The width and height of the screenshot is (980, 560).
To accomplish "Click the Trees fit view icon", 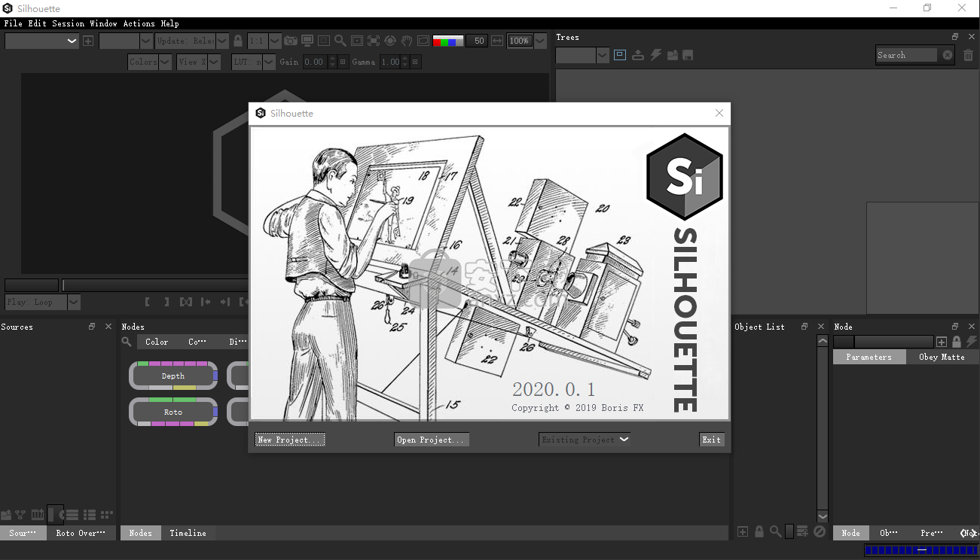I will tap(620, 55).
